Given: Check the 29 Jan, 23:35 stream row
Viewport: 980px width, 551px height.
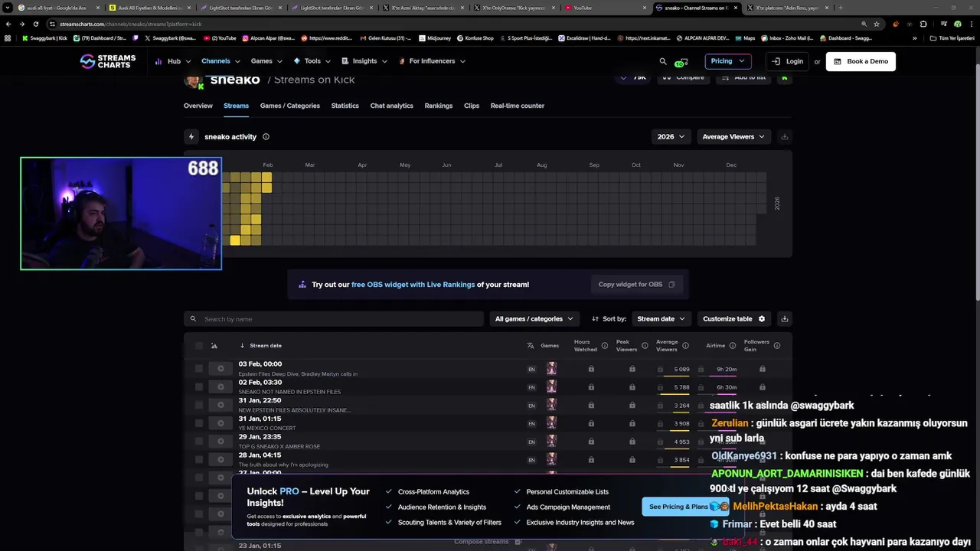Looking at the screenshot, I should point(198,442).
